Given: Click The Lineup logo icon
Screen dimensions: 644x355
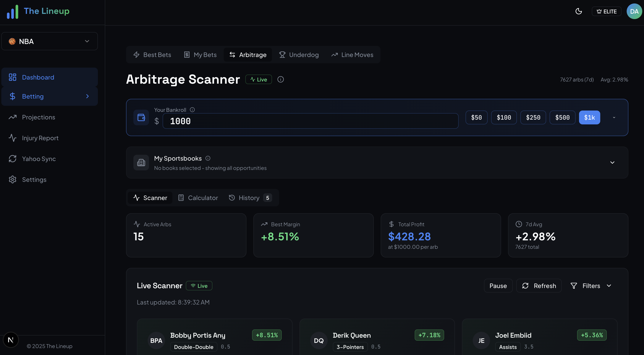Looking at the screenshot, I should tap(13, 11).
